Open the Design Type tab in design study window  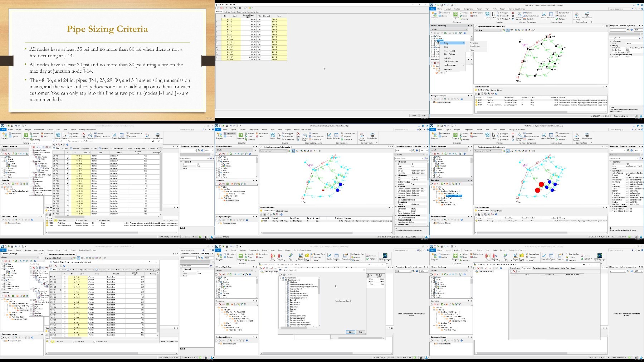565,268
